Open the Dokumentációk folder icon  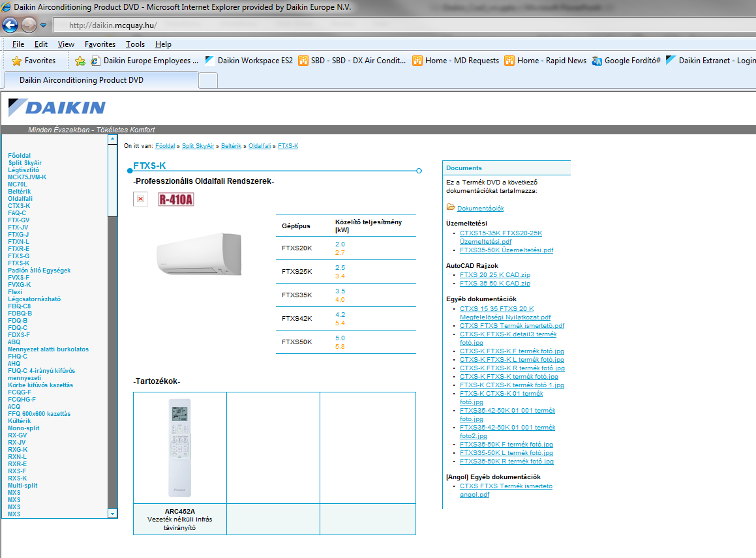pyautogui.click(x=451, y=207)
